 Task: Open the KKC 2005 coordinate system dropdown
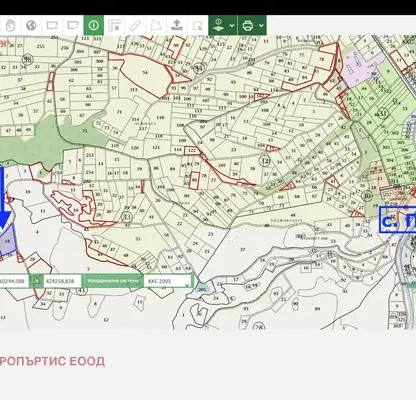pyautogui.click(x=168, y=281)
